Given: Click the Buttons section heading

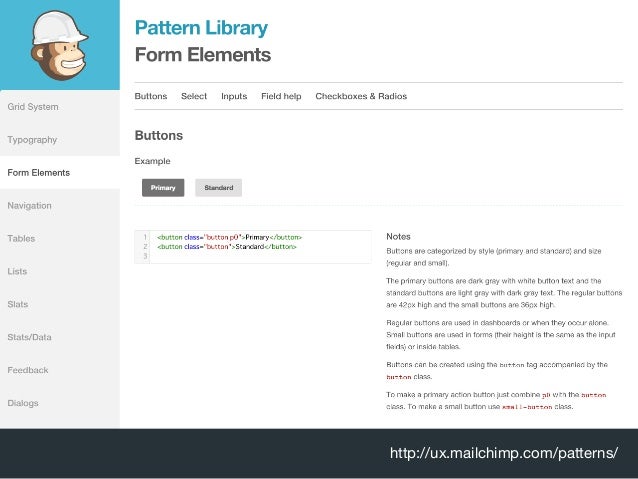Looking at the screenshot, I should coord(159,135).
